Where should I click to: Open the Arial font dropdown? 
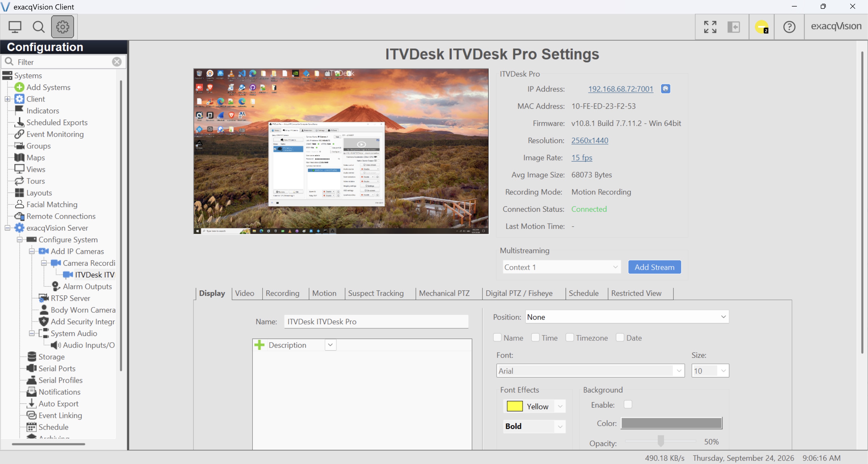coord(590,371)
